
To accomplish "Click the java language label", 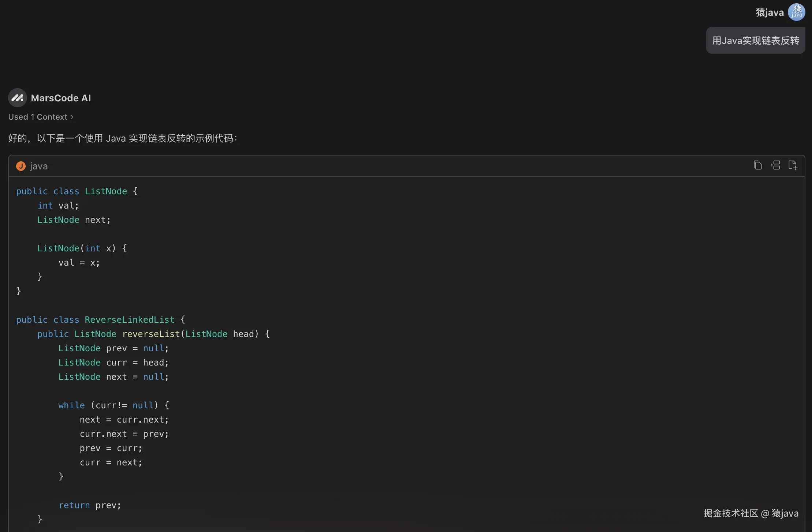I will [x=39, y=166].
